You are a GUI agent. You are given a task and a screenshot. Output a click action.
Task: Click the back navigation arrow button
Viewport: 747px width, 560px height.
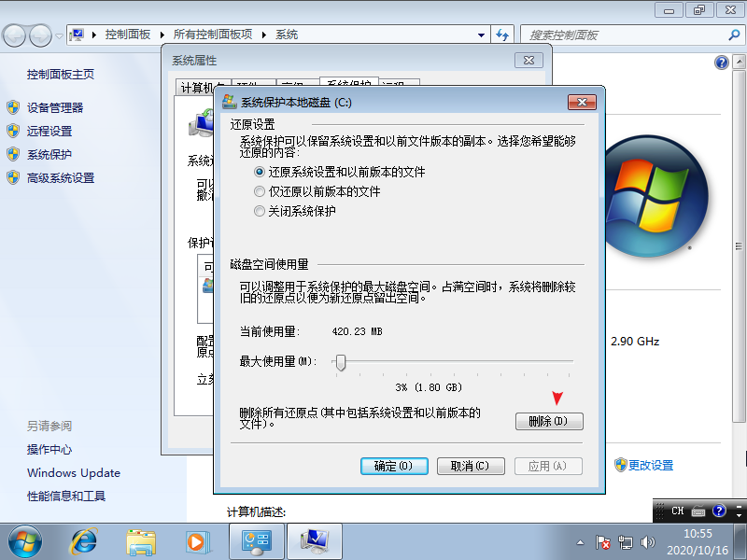tap(15, 35)
